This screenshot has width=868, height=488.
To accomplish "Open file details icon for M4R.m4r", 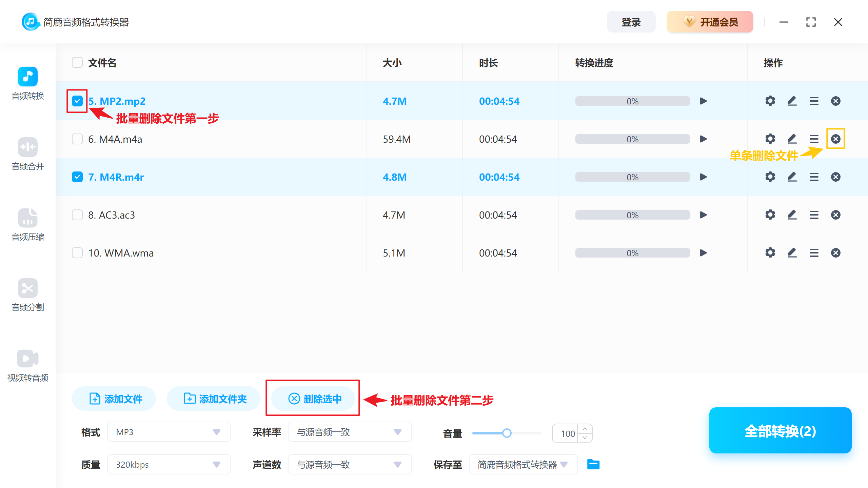I will [x=814, y=177].
